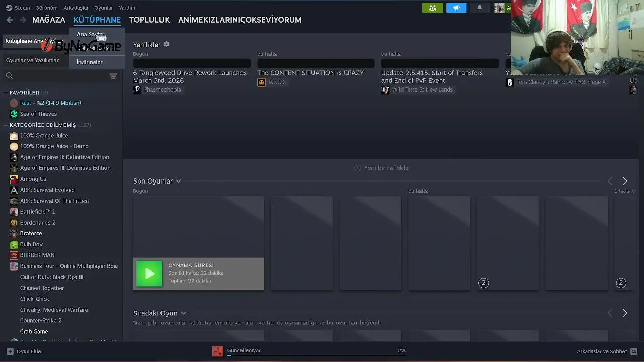644x362 pixels.
Task: Open the friends chat grid icon
Action: click(x=634, y=351)
